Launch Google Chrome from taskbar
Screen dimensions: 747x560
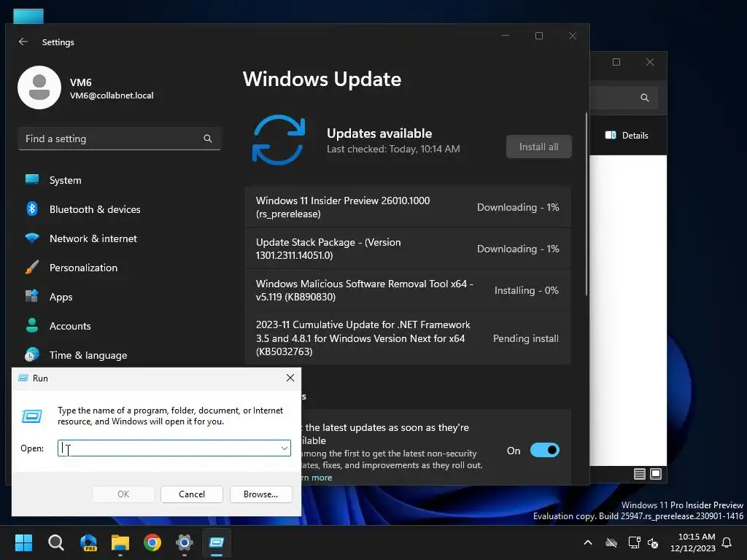[152, 542]
